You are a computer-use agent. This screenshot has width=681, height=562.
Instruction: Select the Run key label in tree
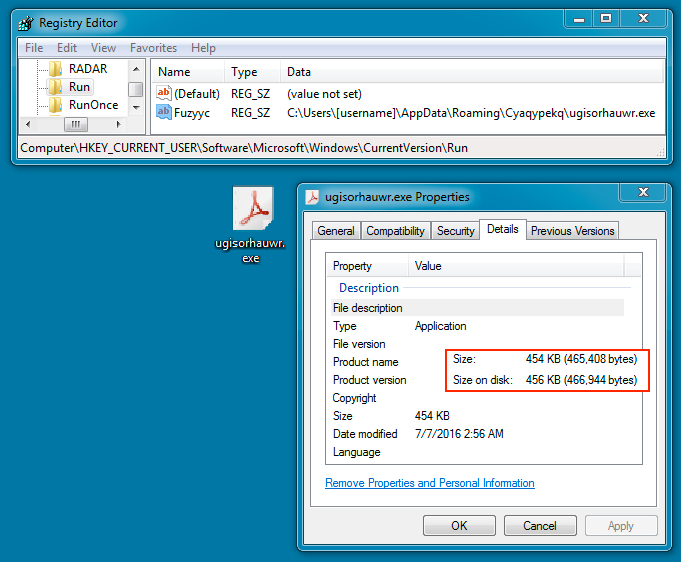coord(79,87)
